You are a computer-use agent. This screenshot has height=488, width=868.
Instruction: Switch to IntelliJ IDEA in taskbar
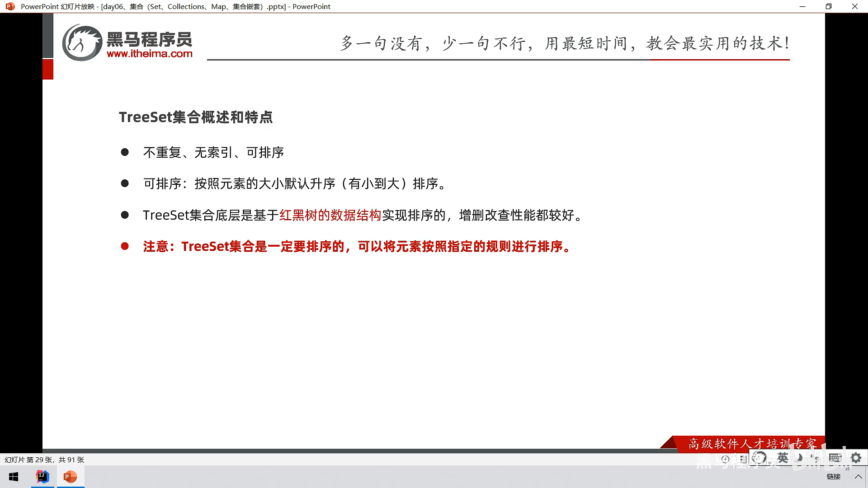(x=42, y=477)
